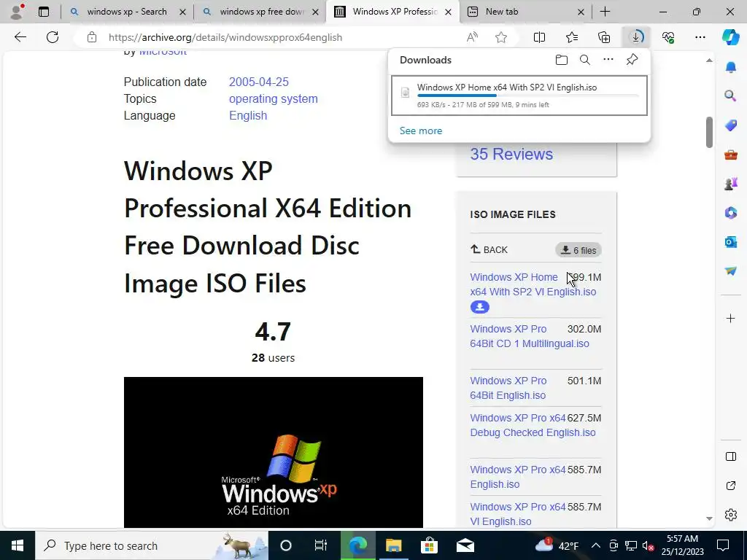Open Windows XP Home x64 SP2 VI English.iso
The width and height of the screenshot is (747, 560).
click(533, 284)
